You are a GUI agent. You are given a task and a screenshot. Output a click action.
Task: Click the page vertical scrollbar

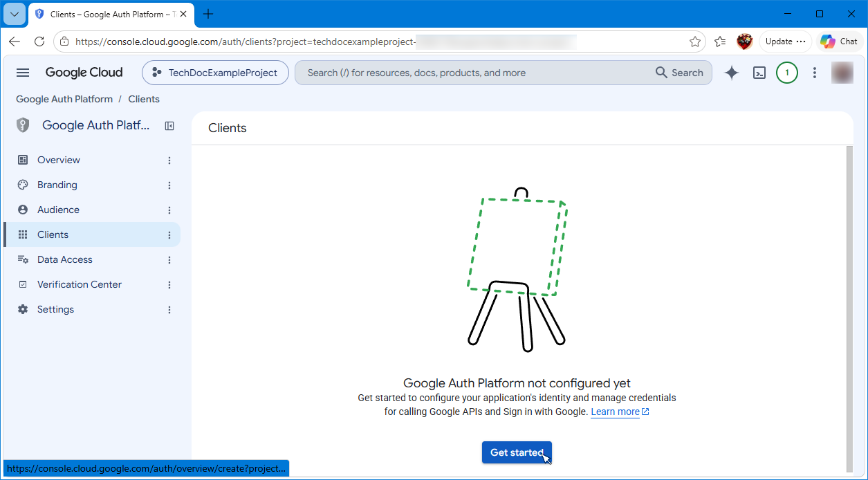pyautogui.click(x=849, y=308)
